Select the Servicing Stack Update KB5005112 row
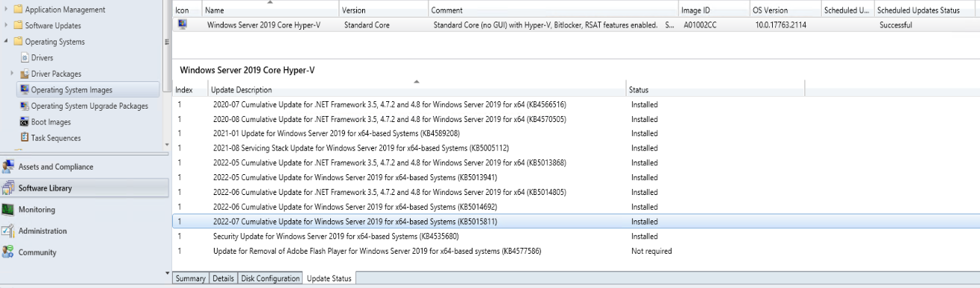 point(575,148)
